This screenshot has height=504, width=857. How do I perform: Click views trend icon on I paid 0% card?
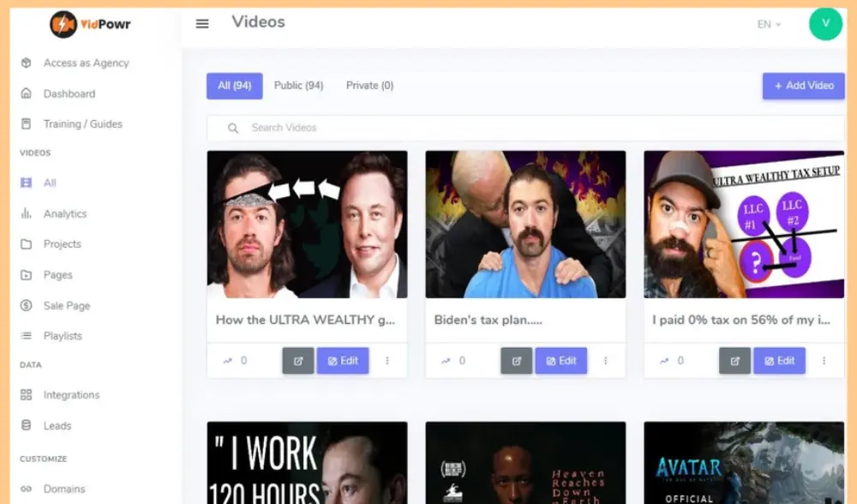pos(664,361)
